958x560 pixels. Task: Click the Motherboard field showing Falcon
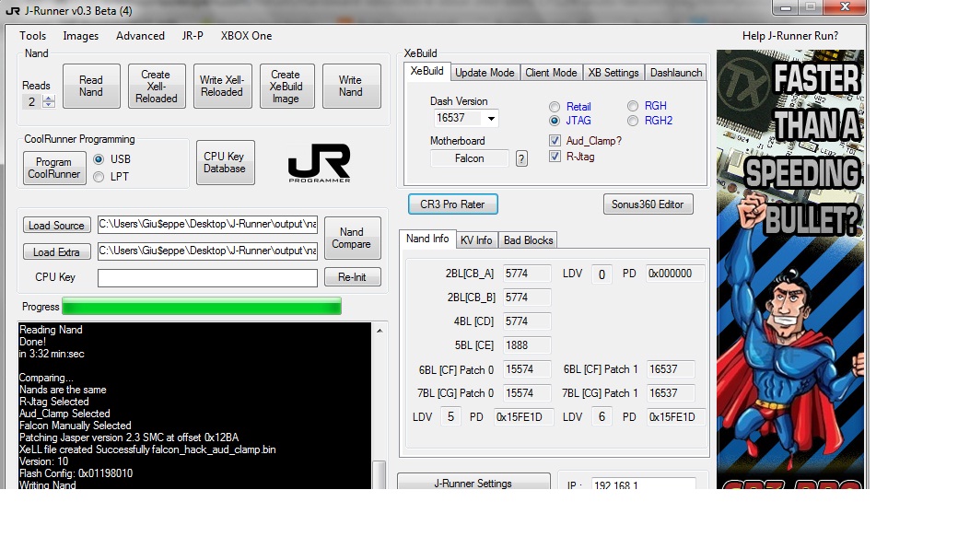pyautogui.click(x=469, y=158)
